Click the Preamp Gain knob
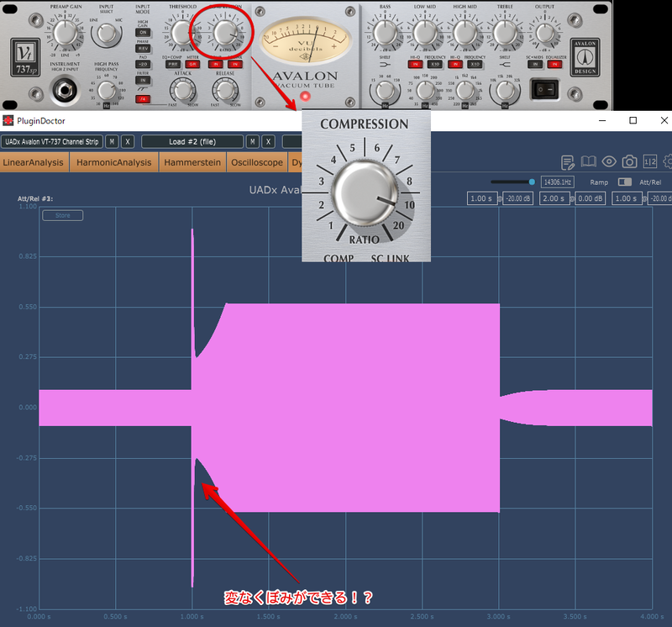The image size is (672, 627). click(x=65, y=33)
